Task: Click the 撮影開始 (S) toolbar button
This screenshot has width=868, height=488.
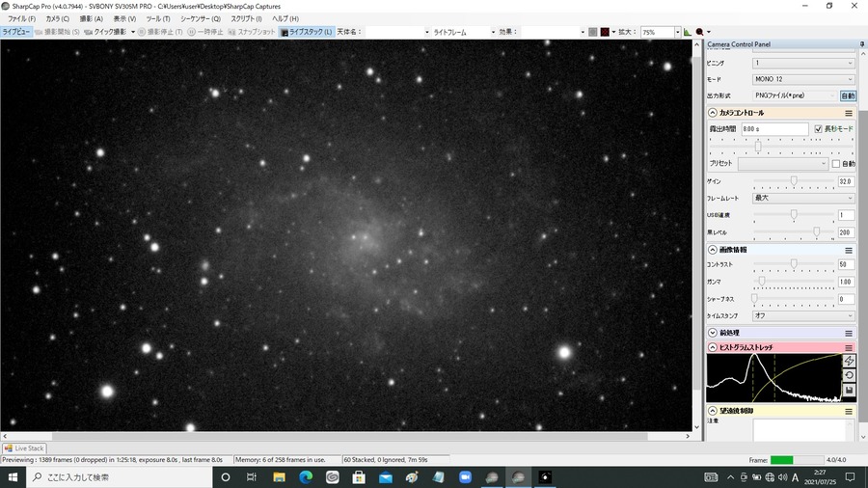Action: [57, 32]
